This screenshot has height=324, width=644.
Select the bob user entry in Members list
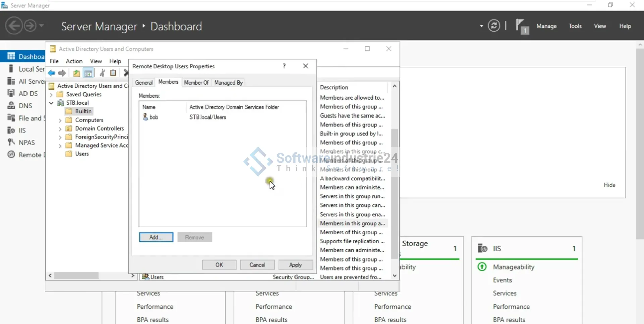tap(154, 117)
